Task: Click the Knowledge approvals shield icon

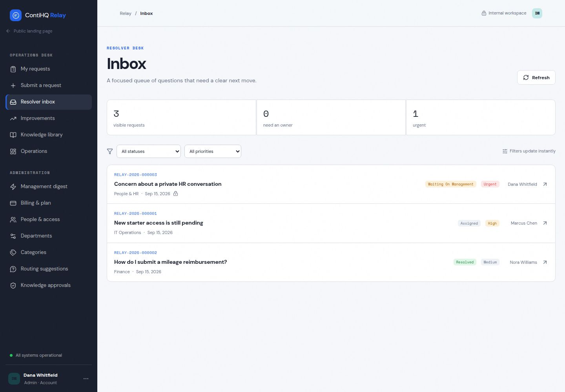Action: click(x=13, y=285)
